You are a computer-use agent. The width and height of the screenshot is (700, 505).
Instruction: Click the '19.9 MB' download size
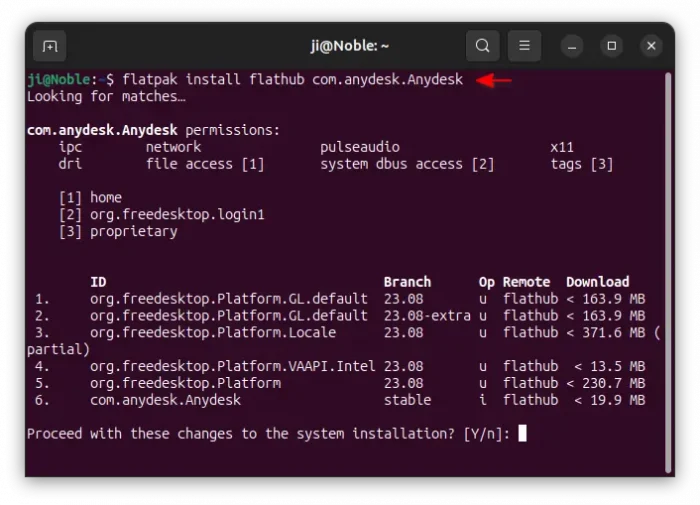(617, 400)
